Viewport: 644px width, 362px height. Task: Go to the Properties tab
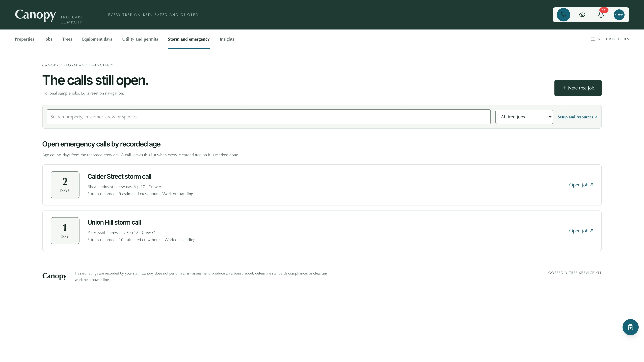tap(24, 39)
